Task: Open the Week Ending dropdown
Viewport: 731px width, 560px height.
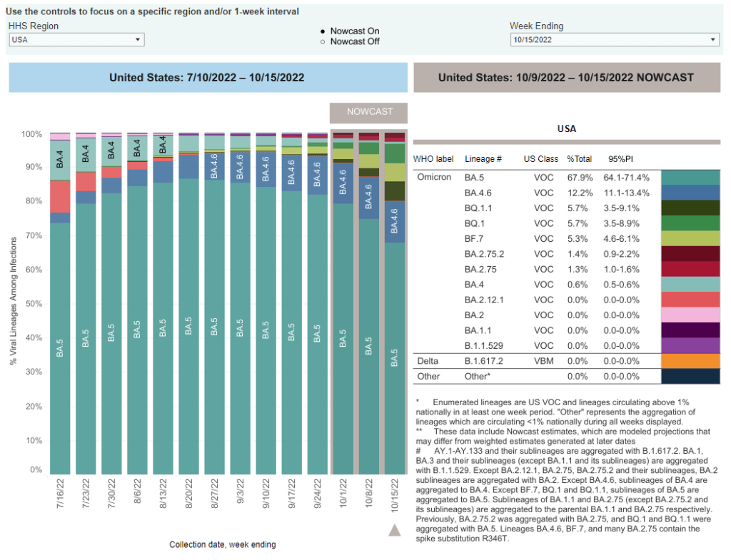Action: [x=614, y=40]
